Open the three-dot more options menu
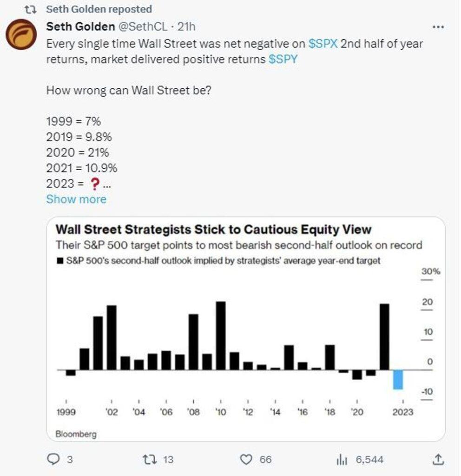Image resolution: width=461 pixels, height=476 pixels. (438, 27)
